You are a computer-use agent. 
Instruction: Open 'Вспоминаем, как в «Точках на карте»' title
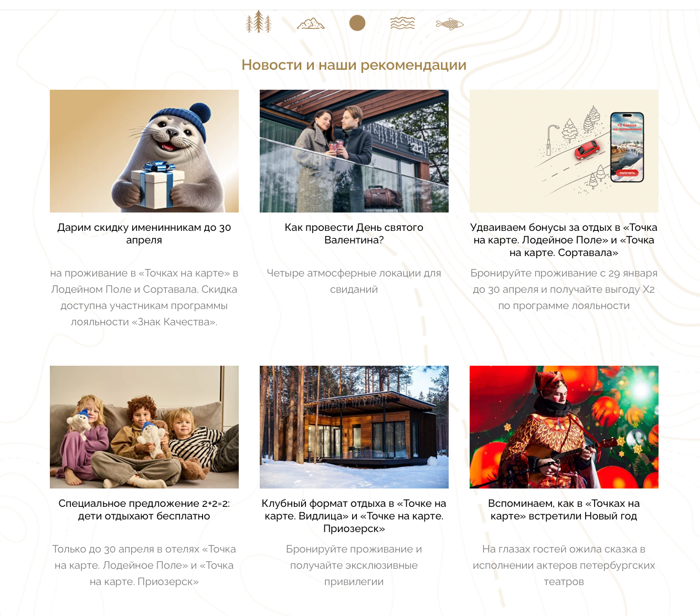pyautogui.click(x=564, y=509)
